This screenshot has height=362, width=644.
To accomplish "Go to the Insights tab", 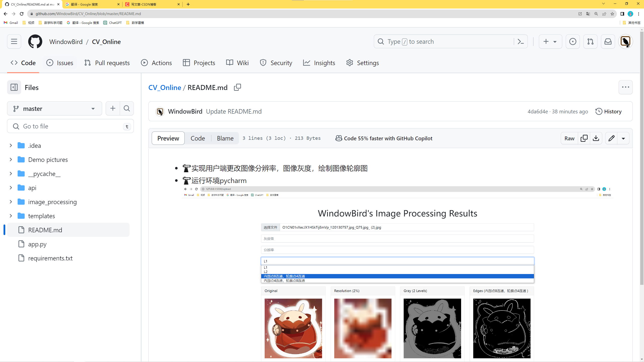I will (319, 63).
